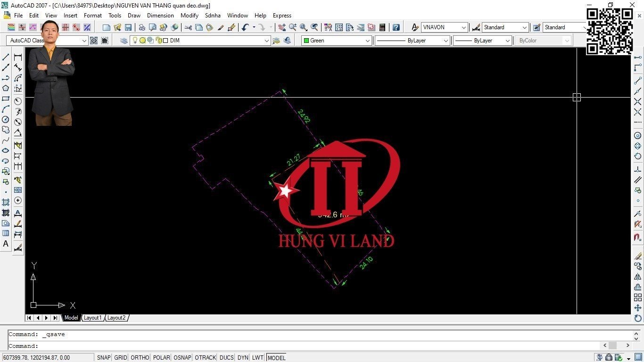Image resolution: width=644 pixels, height=362 pixels.
Task: Click the Plot printer icon
Action: pyautogui.click(x=142, y=27)
